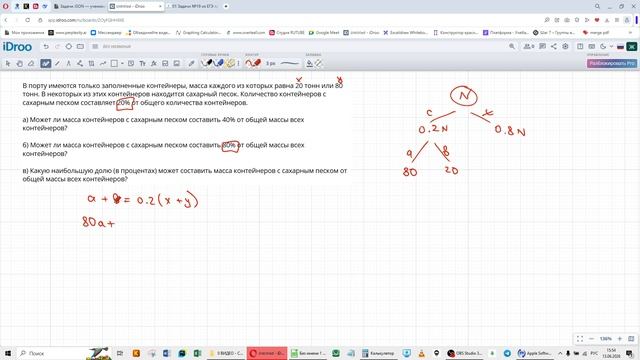Screen dimensions: 640x360
Task: Open the Windows Start menu
Action: click(x=7, y=353)
